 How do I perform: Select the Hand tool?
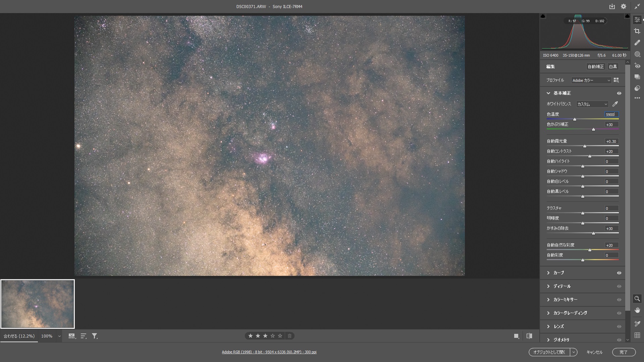pyautogui.click(x=637, y=310)
